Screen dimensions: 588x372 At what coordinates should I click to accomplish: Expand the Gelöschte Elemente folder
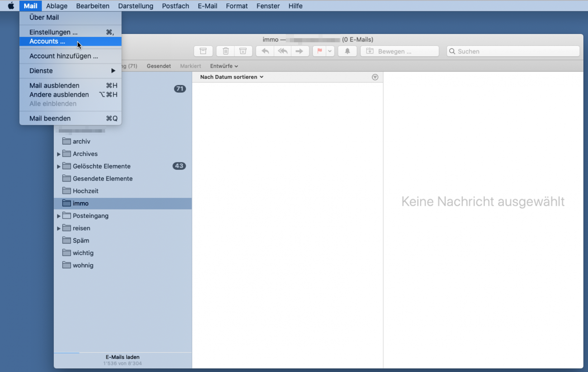coord(58,166)
